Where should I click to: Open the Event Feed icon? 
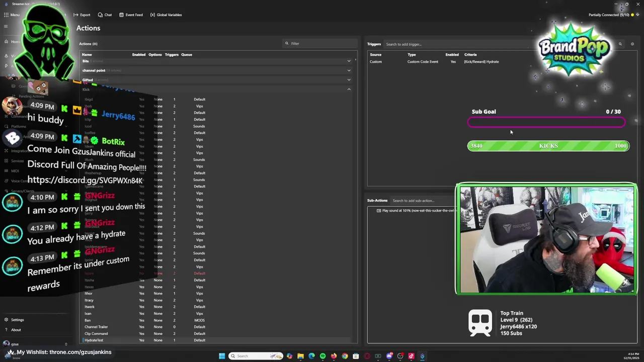coord(121,15)
